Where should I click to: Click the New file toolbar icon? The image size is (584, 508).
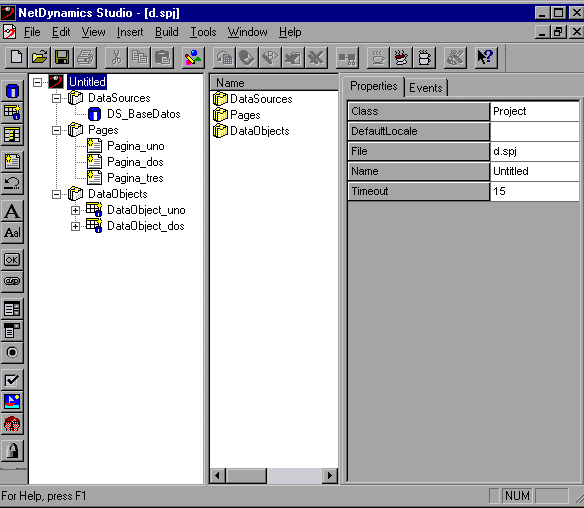(x=16, y=58)
